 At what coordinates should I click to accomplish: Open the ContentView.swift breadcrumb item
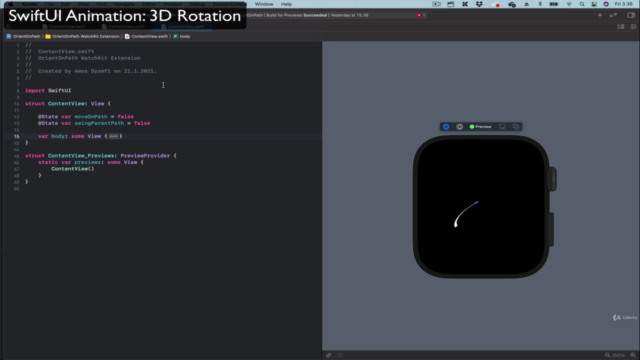146,36
